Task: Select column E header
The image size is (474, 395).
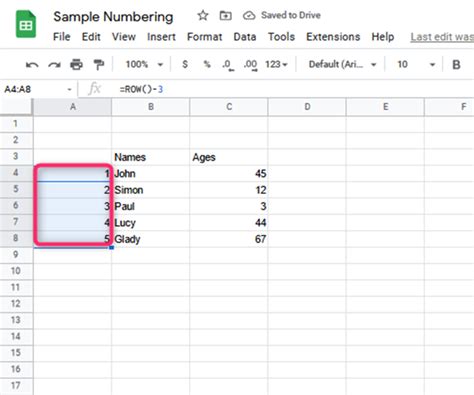Action: (385, 107)
